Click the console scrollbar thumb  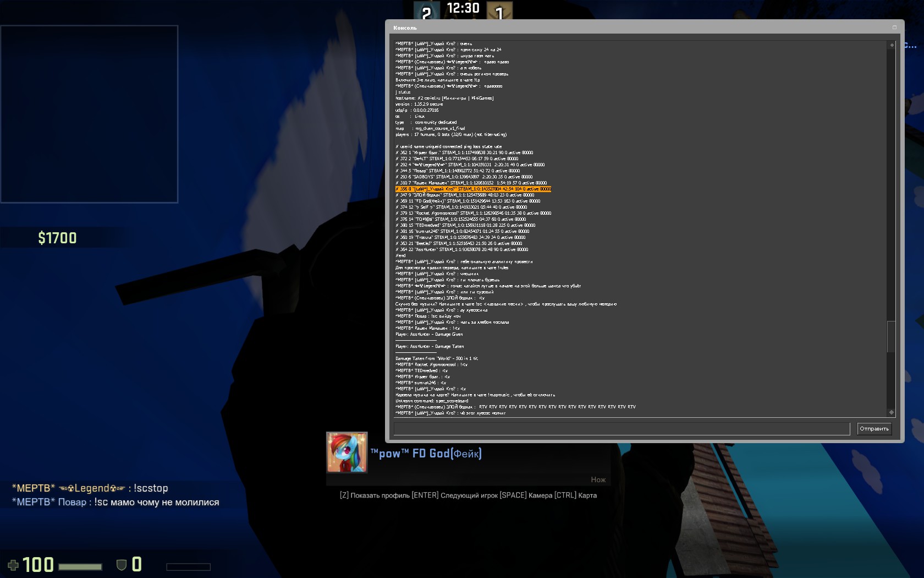(892, 336)
